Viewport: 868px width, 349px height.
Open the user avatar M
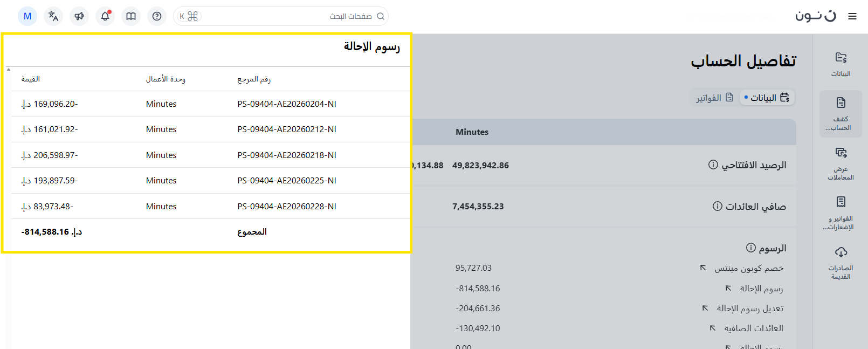[x=27, y=16]
